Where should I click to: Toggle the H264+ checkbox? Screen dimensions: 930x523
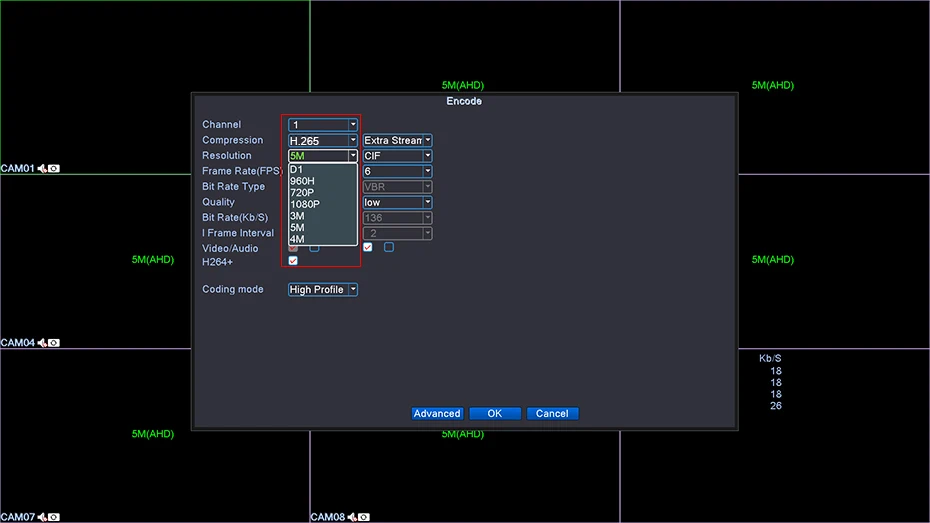(293, 261)
